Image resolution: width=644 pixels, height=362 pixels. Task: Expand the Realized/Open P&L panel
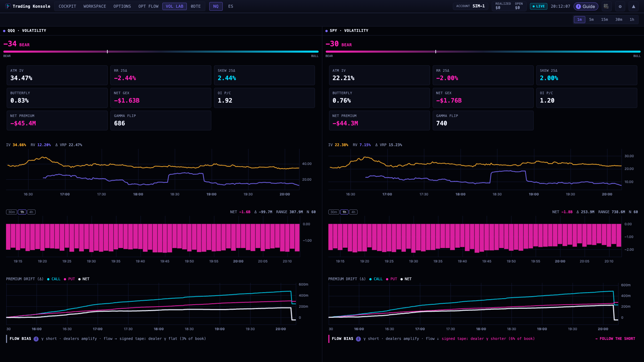point(509,6)
